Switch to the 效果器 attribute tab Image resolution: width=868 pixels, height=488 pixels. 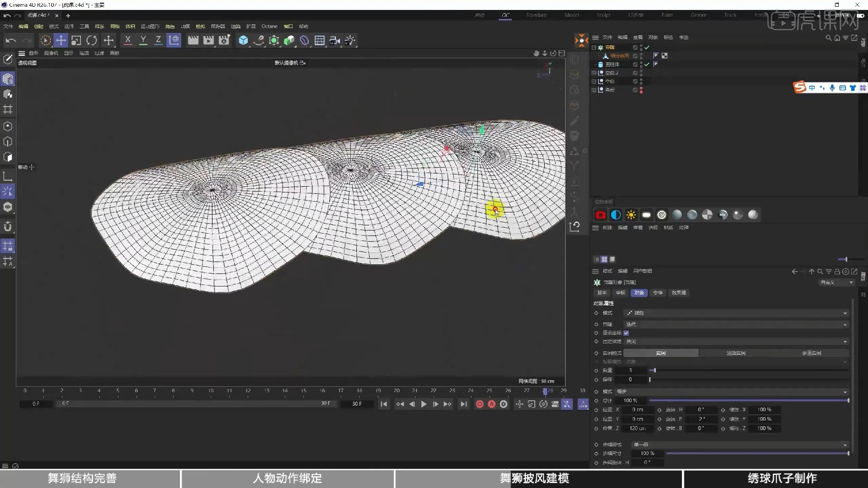679,293
